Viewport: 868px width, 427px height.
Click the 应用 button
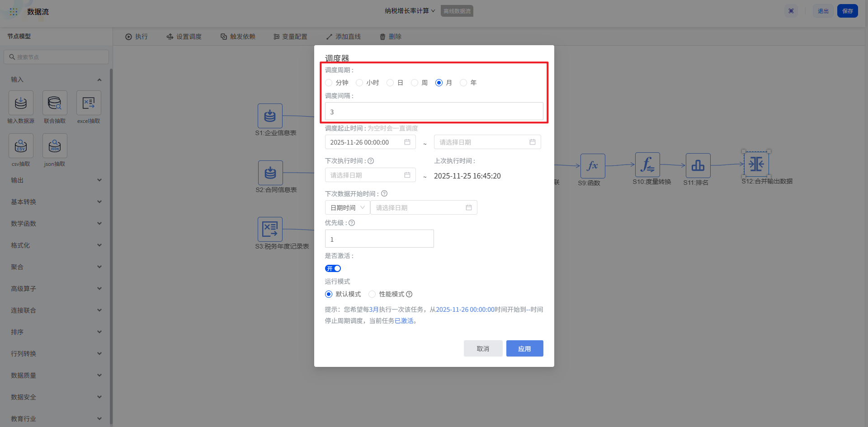coord(524,348)
